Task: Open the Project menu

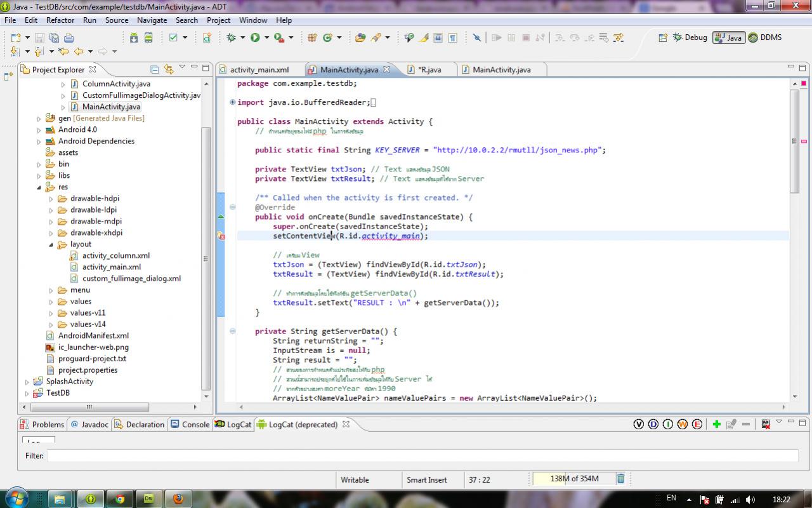Action: coord(218,20)
